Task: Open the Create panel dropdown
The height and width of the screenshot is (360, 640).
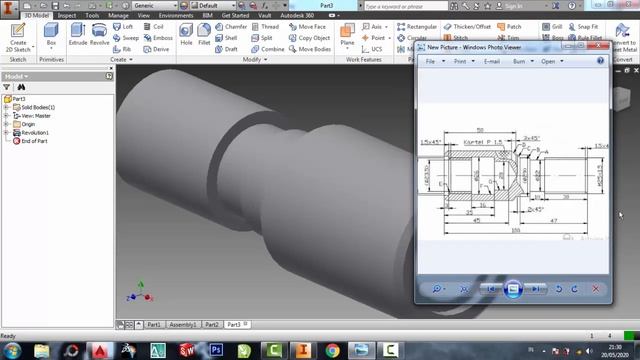Action: click(121, 60)
